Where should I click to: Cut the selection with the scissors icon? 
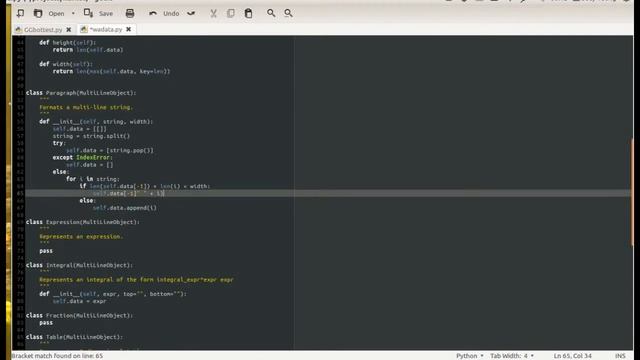[x=213, y=13]
